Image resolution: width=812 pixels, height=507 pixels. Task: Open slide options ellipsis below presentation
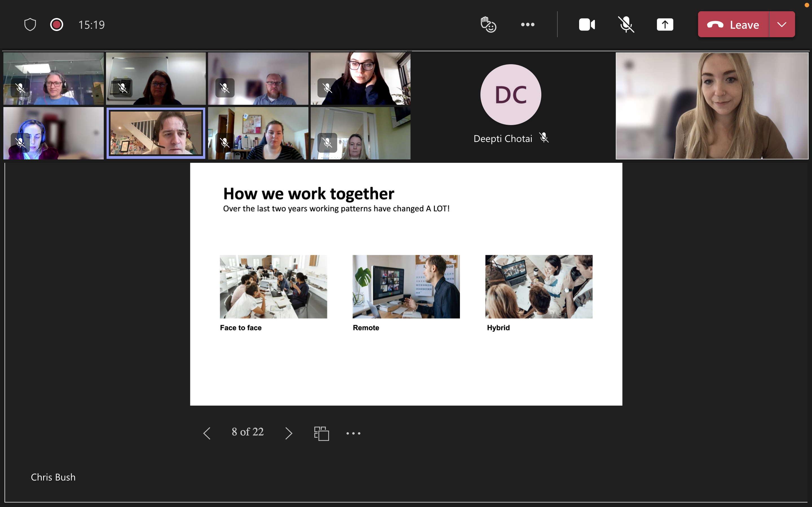point(353,433)
